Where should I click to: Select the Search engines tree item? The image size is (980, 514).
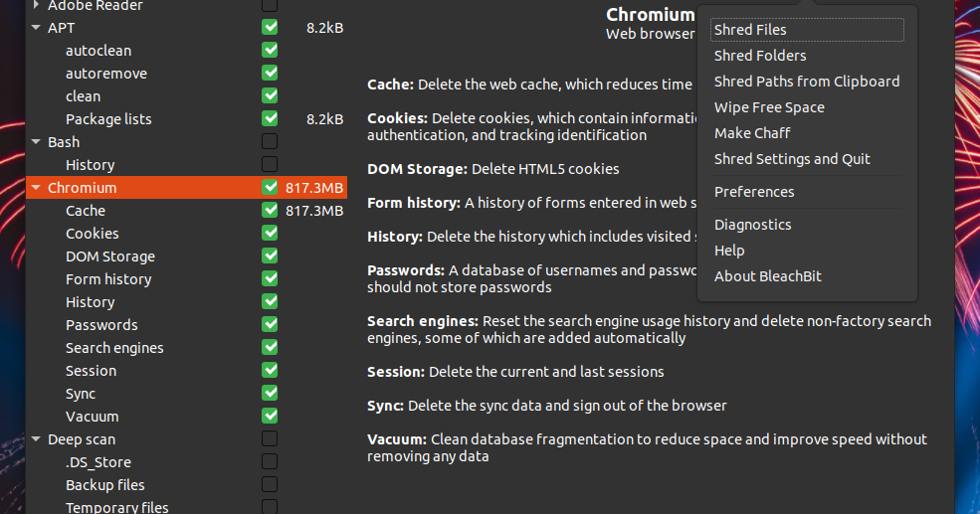(114, 348)
